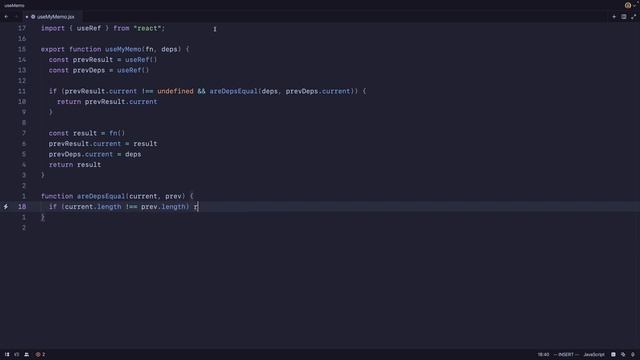Open the user avatar menu
Screen dimensions: 640x360
click(x=628, y=5)
